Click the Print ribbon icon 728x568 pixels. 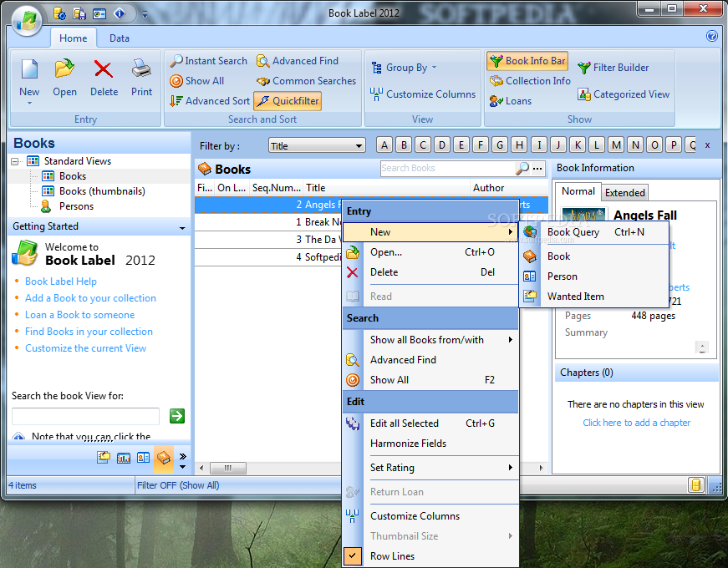pos(141,68)
